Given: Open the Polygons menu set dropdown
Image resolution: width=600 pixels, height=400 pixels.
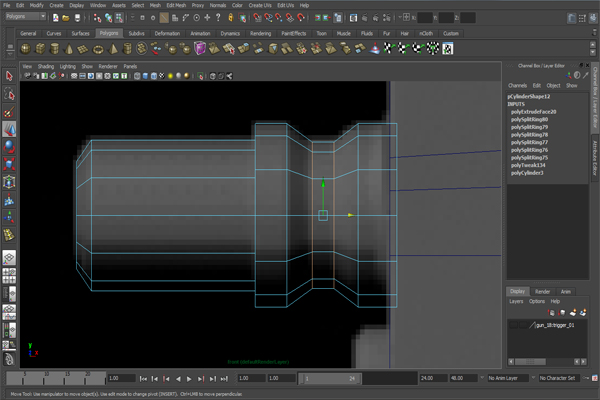Looking at the screenshot, I should click(x=26, y=16).
